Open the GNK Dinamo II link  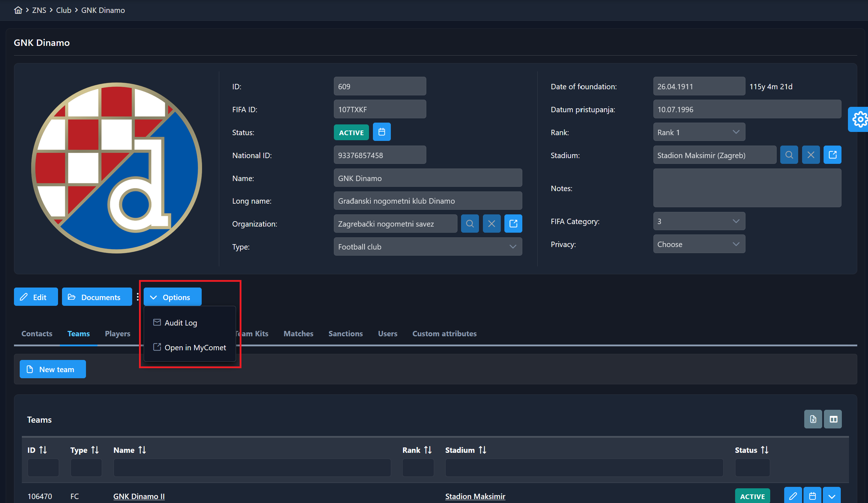(x=139, y=496)
